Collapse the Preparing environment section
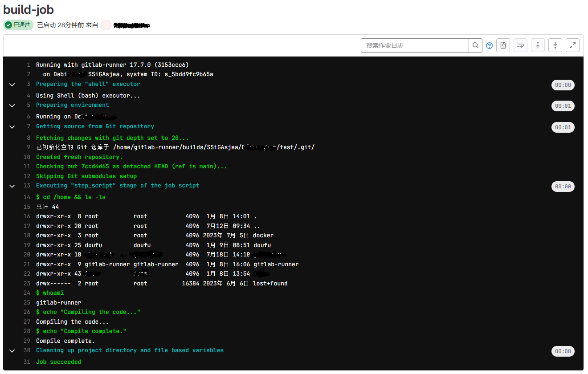This screenshot has width=588, height=374. pyautogui.click(x=12, y=106)
